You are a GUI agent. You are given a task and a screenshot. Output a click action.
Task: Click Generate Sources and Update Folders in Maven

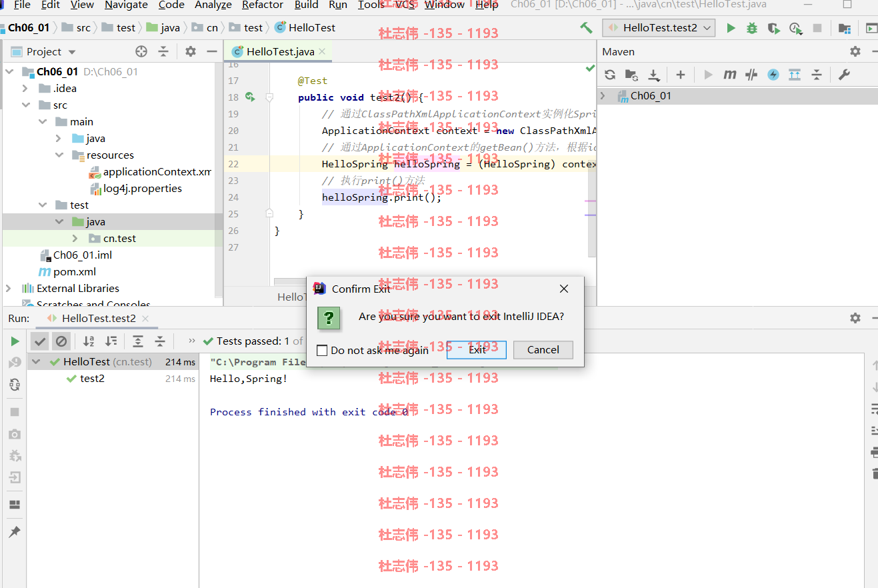pos(631,75)
